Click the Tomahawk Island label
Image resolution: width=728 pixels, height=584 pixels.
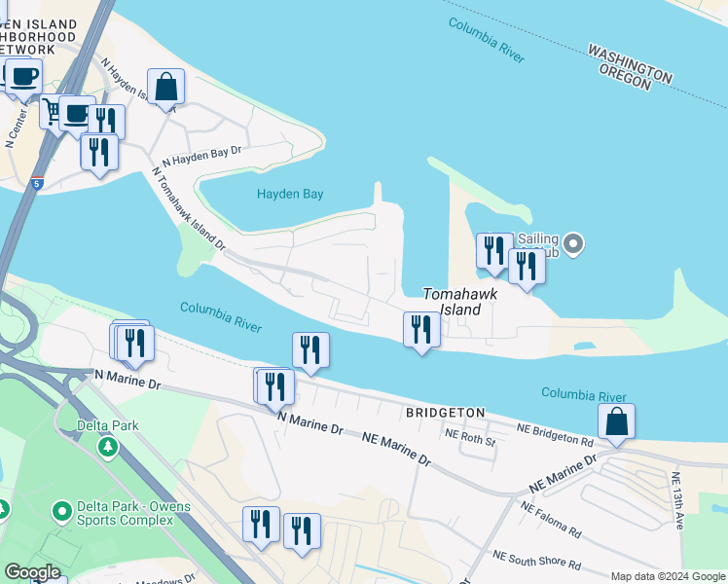click(x=459, y=302)
